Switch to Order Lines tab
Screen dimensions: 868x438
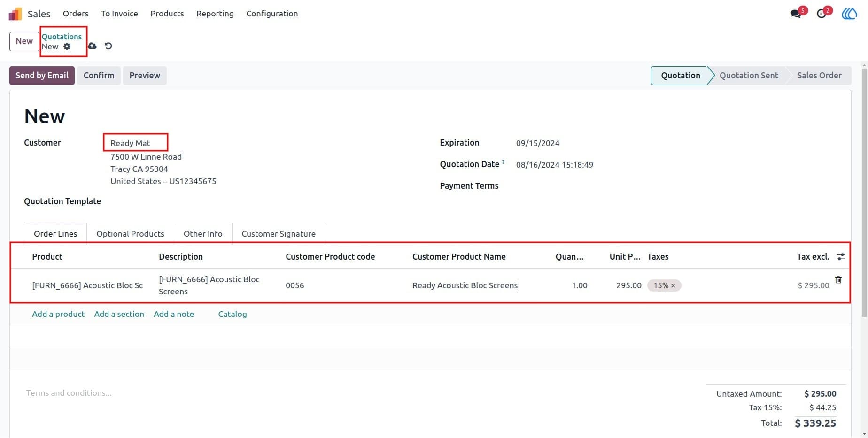coord(55,234)
